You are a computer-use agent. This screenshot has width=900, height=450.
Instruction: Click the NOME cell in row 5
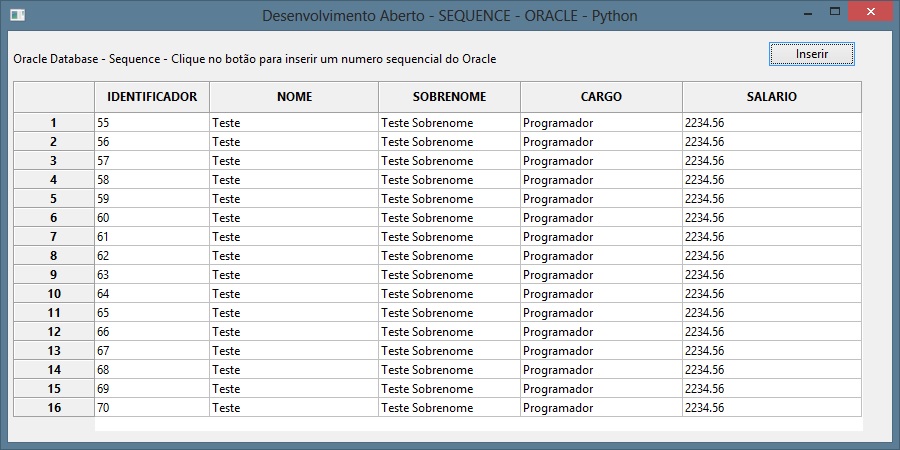(x=294, y=199)
